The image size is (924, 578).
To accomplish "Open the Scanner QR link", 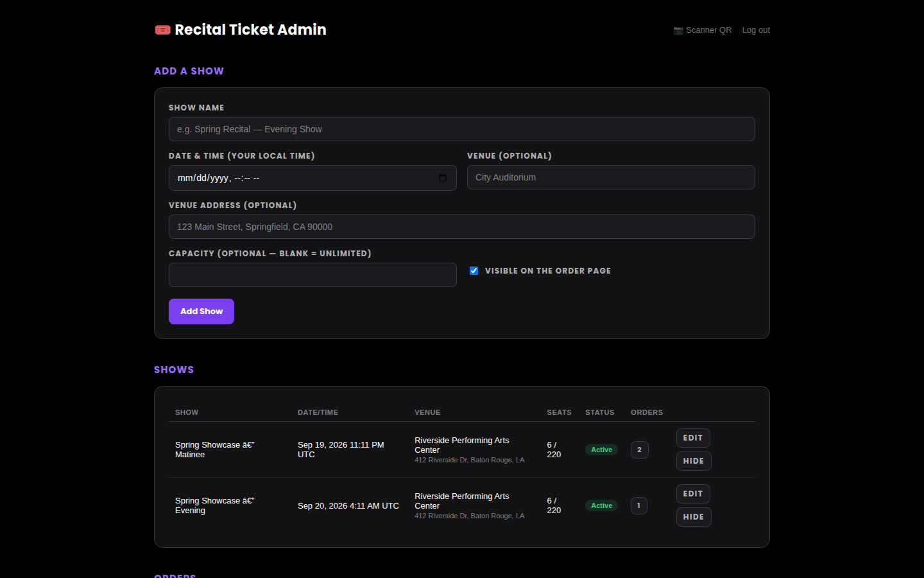I will [703, 30].
